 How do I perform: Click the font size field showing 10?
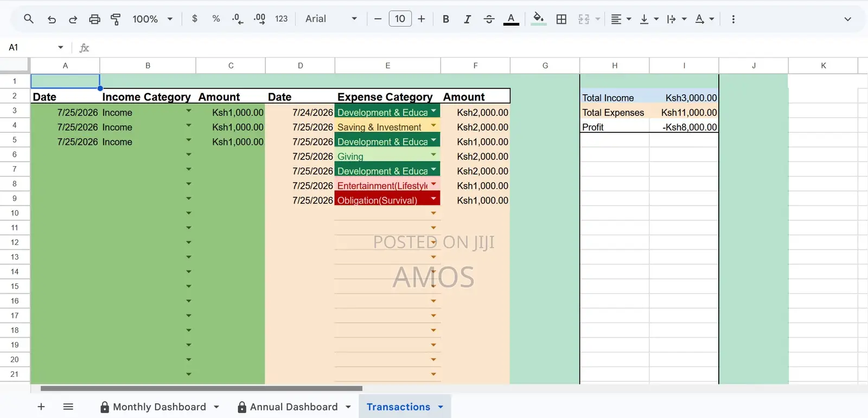[x=400, y=19]
